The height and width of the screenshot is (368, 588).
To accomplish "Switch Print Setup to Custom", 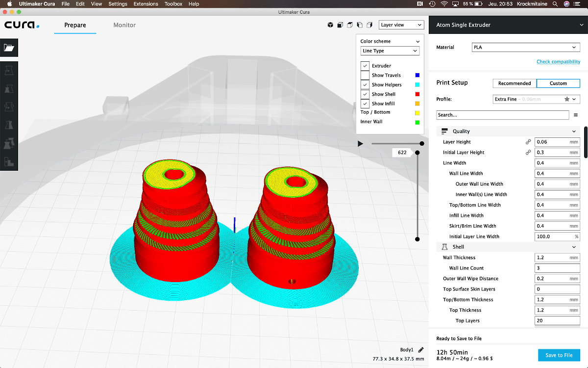I will click(x=558, y=83).
